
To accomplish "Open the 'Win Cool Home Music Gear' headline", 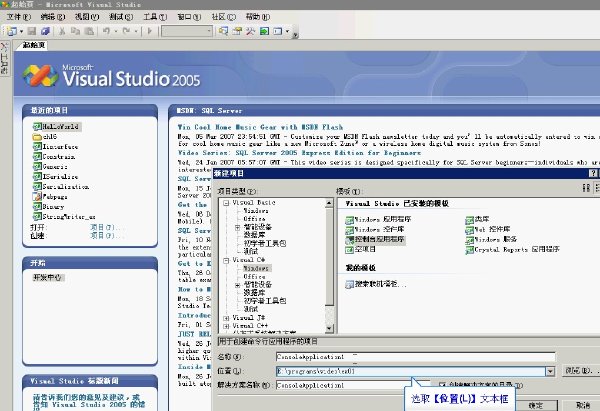I will coord(260,127).
